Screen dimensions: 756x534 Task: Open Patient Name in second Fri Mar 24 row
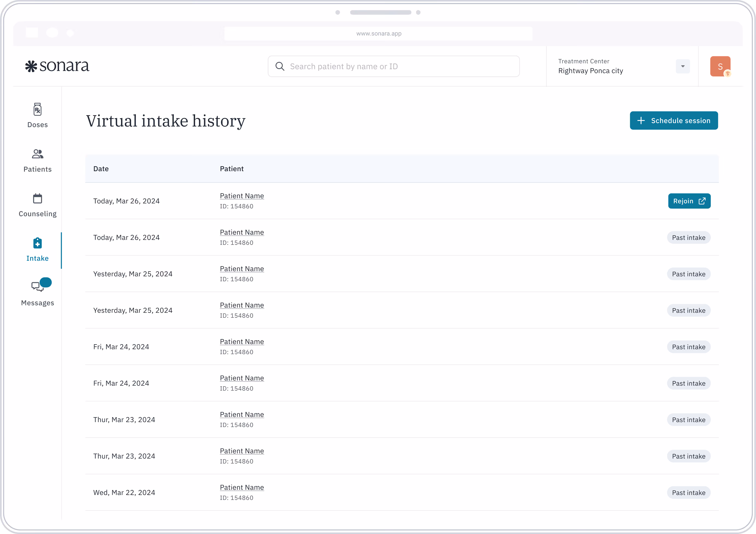(242, 378)
